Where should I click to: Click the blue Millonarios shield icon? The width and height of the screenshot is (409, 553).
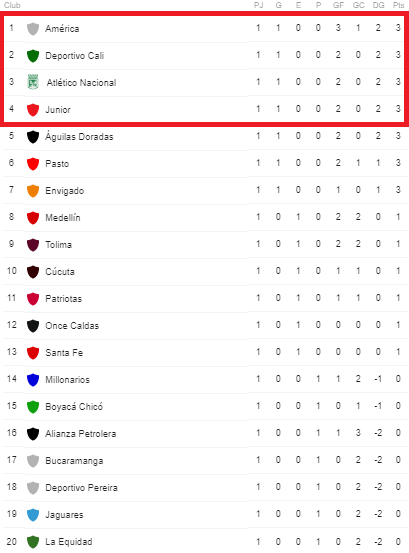(x=33, y=380)
